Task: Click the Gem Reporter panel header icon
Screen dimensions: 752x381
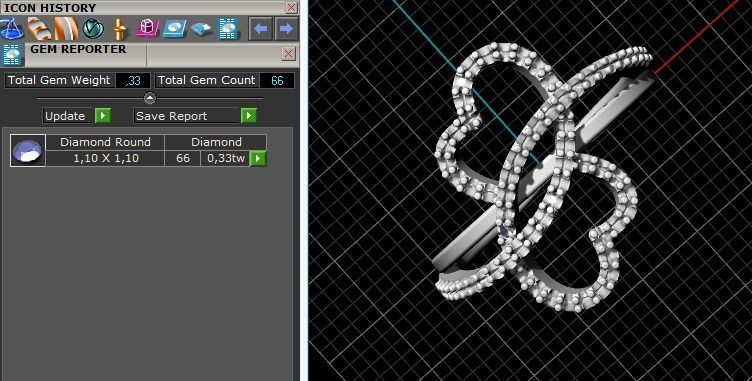Action: click(x=12, y=54)
